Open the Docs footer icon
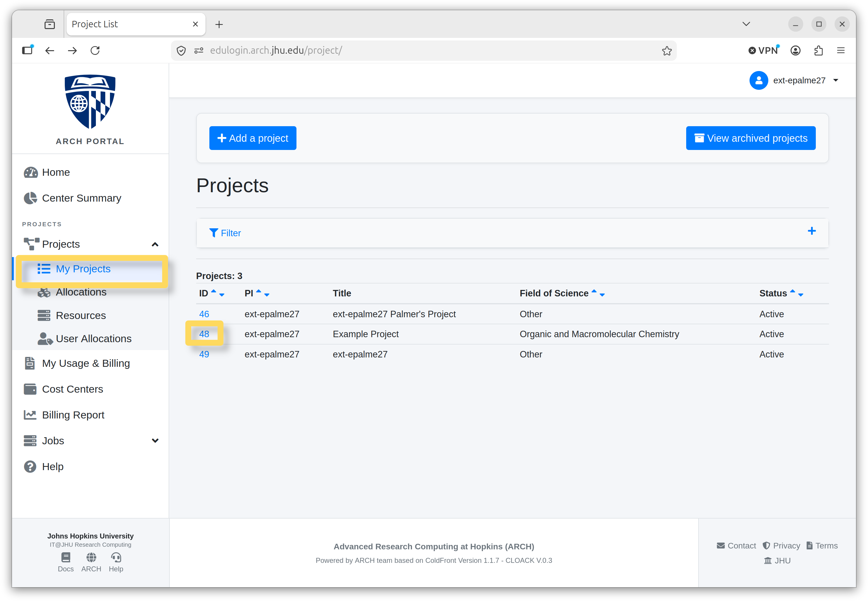Screen dimensions: 868x601 click(x=65, y=562)
